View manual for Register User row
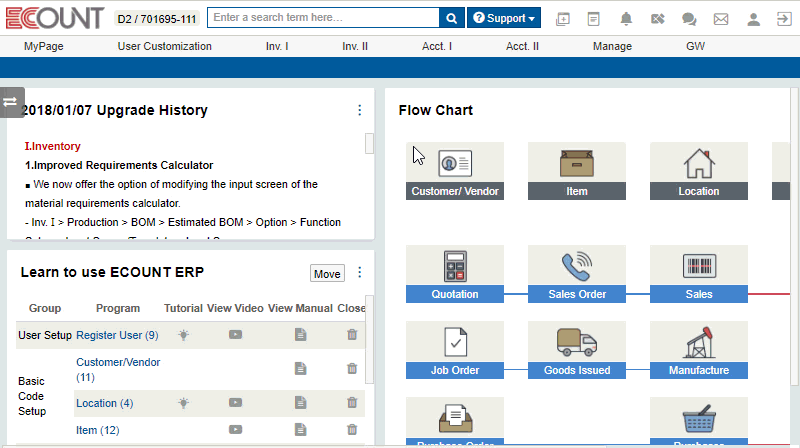This screenshot has width=800, height=448. click(x=301, y=335)
